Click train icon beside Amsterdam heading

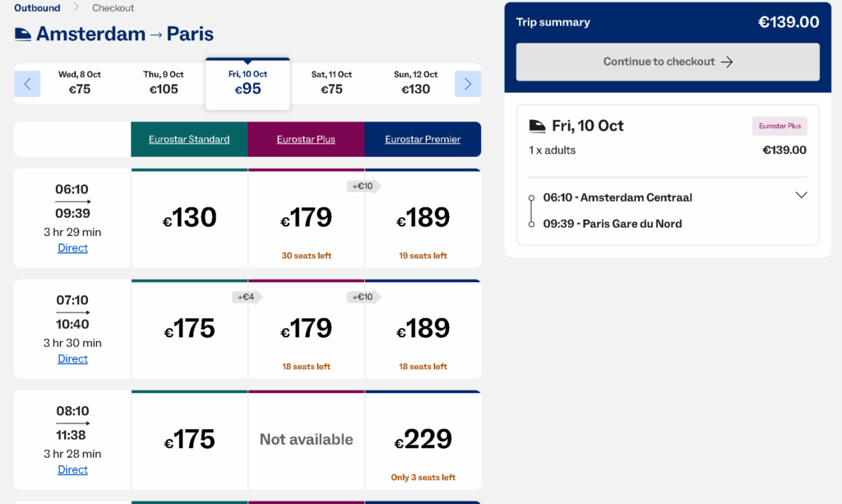[x=23, y=34]
